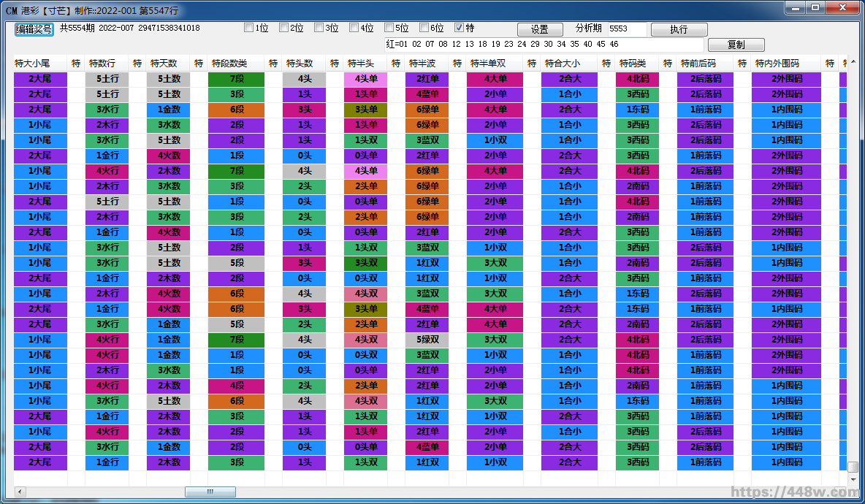Click the 复制 button

[736, 45]
